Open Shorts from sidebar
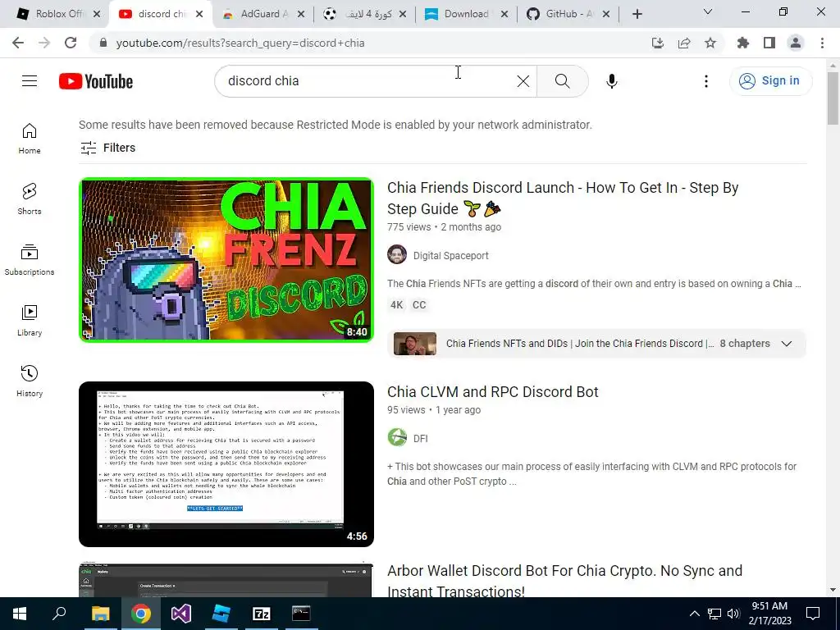840x630 pixels. 30,199
